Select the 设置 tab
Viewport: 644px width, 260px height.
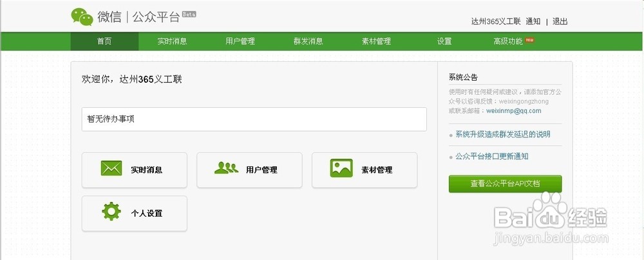click(x=444, y=41)
